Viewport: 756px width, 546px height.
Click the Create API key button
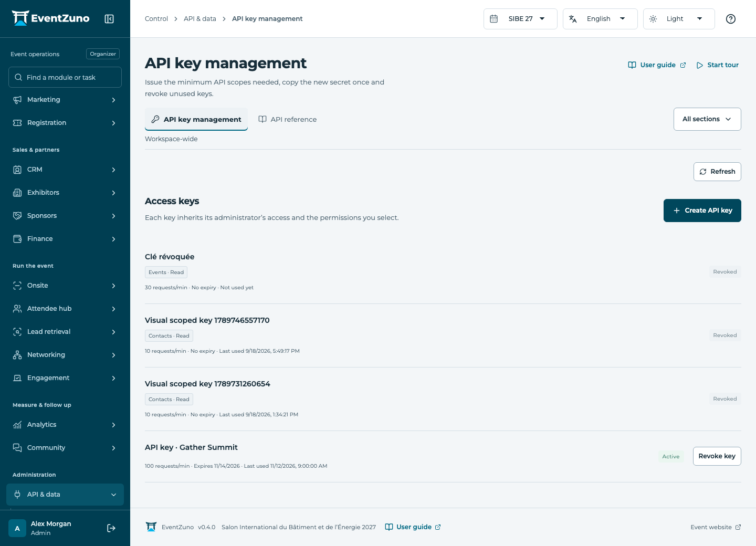(702, 211)
